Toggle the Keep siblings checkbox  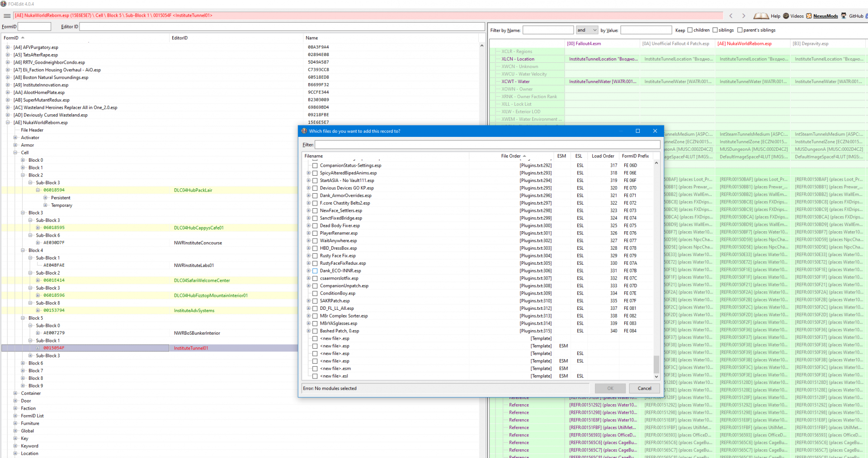tap(715, 30)
